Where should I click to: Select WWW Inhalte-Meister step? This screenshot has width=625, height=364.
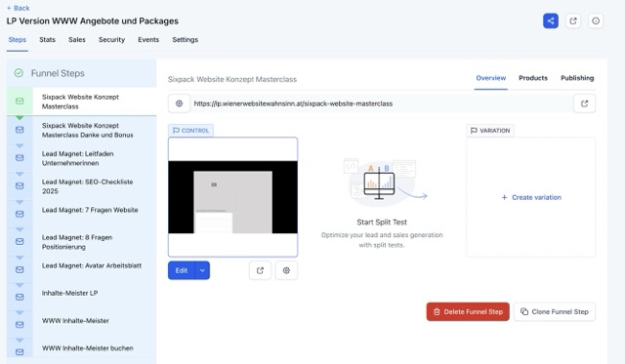[95, 325]
